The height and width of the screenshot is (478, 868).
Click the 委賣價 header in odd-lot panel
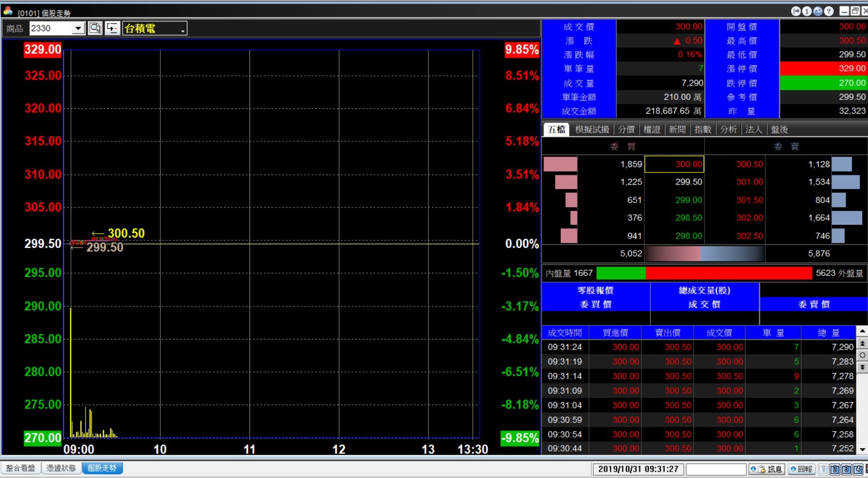pyautogui.click(x=814, y=305)
